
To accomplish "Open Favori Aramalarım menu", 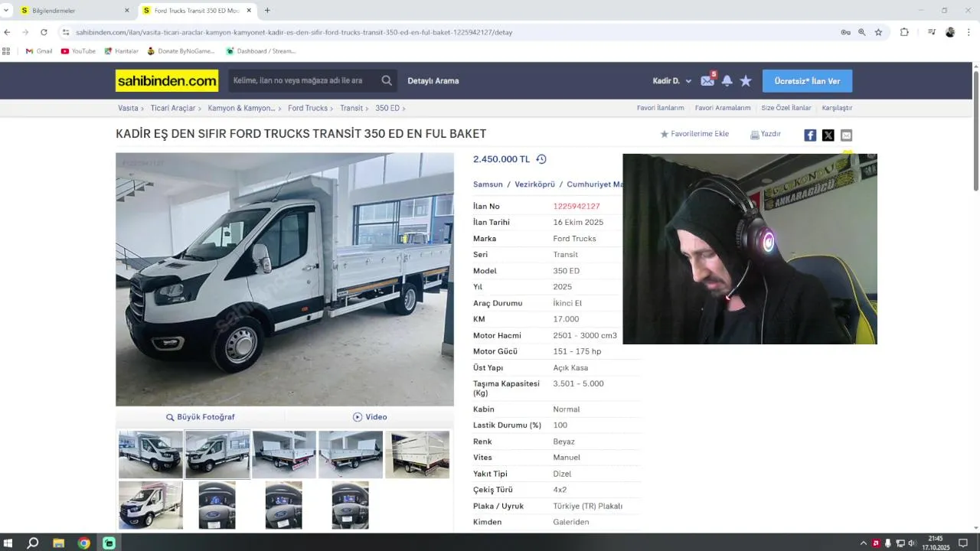I will coord(723,108).
